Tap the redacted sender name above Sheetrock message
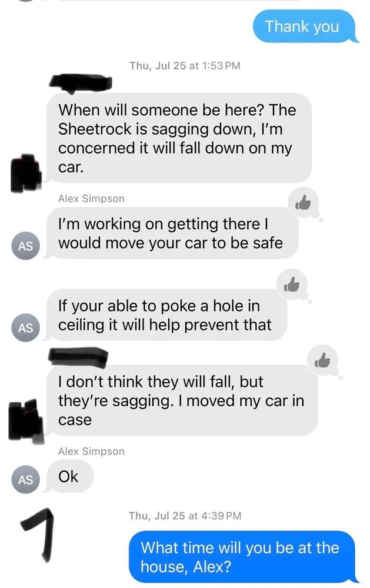370x588 pixels. click(81, 82)
